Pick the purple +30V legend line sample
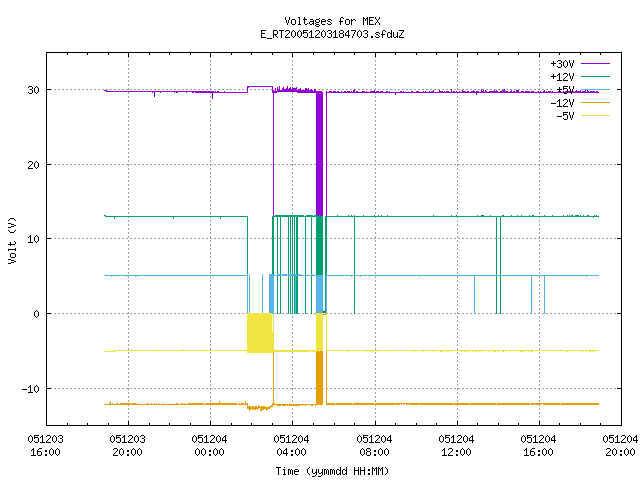This screenshot has width=640, height=480. coord(595,64)
